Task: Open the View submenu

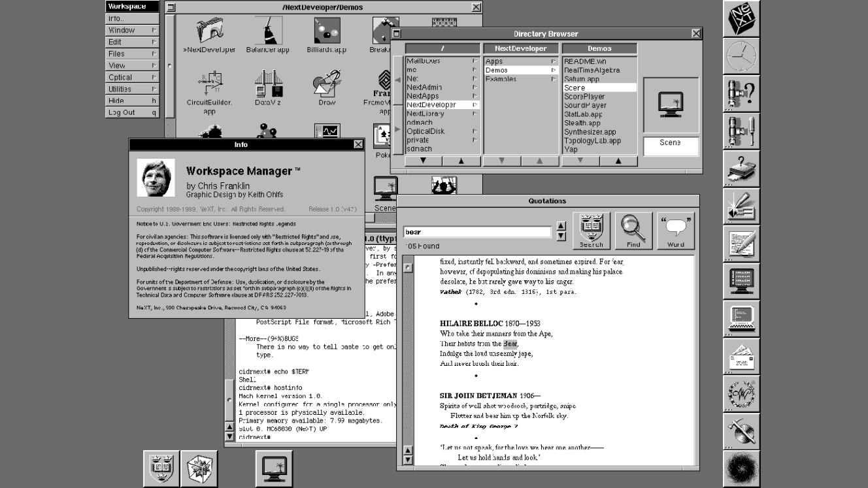Action: 133,65
